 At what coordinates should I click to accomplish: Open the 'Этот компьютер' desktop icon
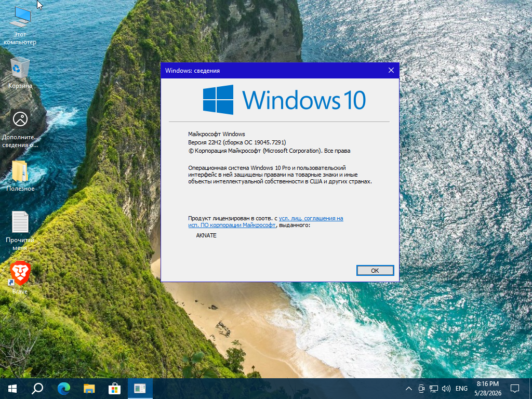point(20,25)
